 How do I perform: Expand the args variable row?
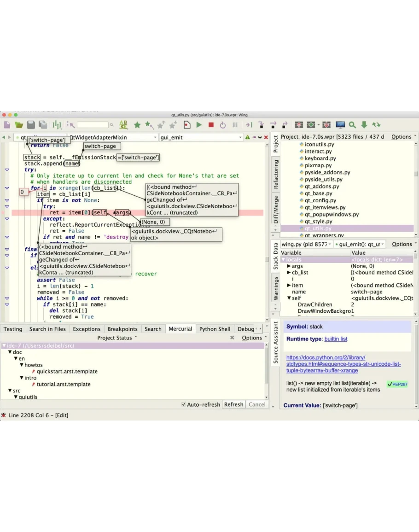pos(289,266)
